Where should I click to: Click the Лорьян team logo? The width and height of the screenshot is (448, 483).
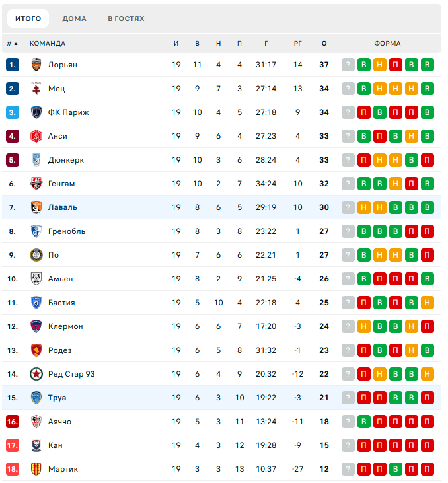point(36,65)
